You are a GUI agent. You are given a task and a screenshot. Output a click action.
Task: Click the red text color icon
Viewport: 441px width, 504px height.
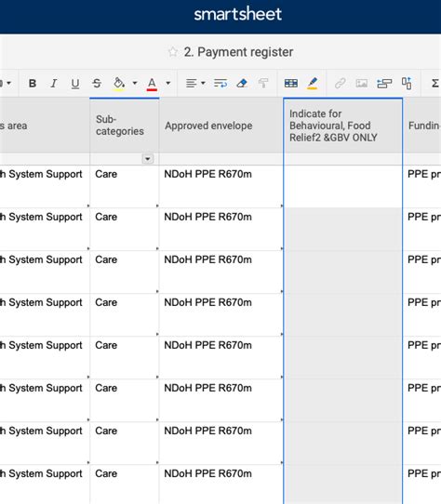pos(152,84)
